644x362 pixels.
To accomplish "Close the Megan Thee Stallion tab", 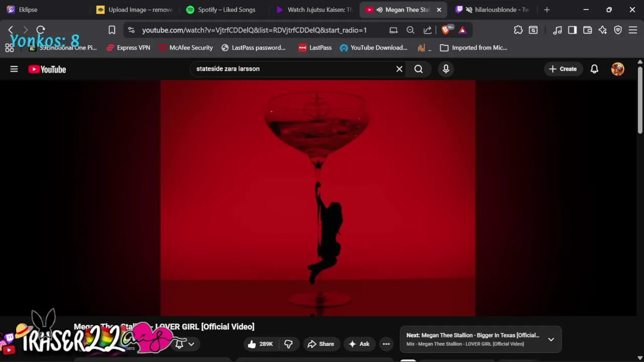I will [x=439, y=10].
